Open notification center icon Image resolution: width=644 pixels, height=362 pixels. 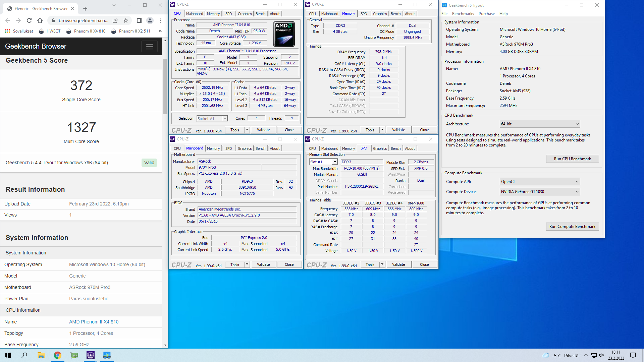pyautogui.click(x=633, y=355)
